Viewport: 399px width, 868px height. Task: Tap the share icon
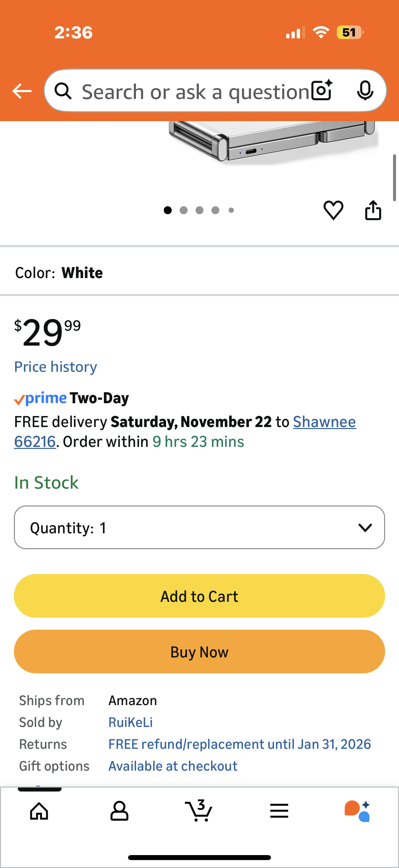[x=373, y=210]
